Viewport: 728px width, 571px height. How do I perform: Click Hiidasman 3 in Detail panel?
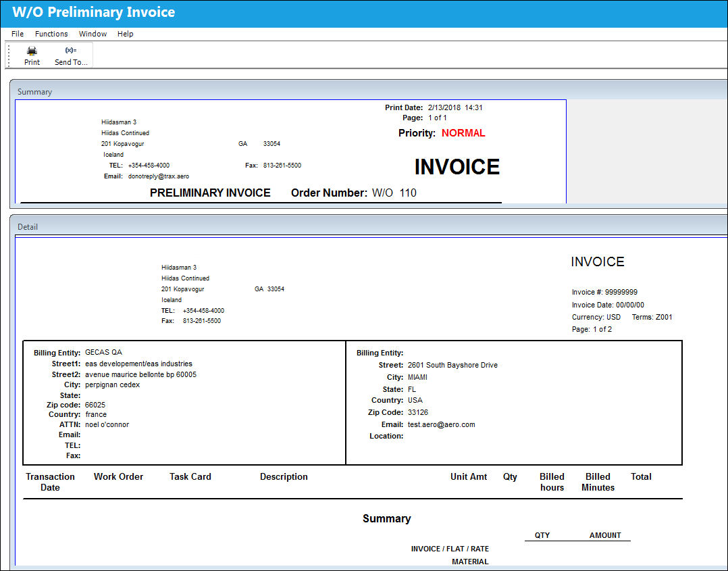point(179,267)
